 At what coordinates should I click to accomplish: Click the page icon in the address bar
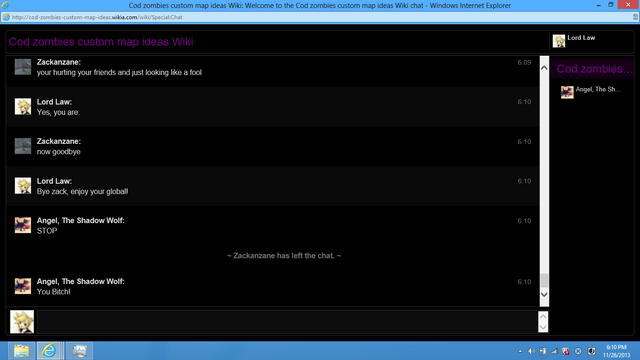6,17
